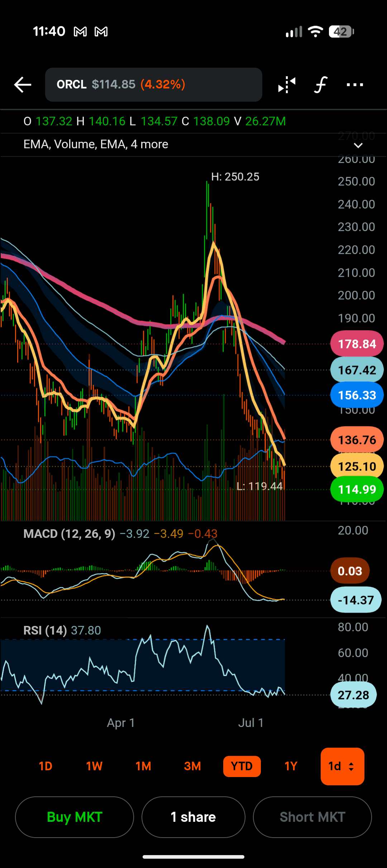Choose the 1M time range

click(143, 766)
